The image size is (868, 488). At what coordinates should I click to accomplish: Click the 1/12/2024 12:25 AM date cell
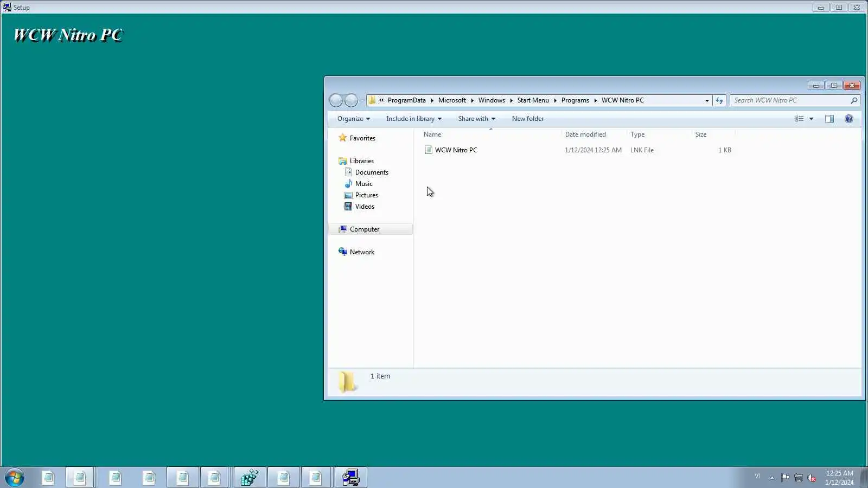593,150
